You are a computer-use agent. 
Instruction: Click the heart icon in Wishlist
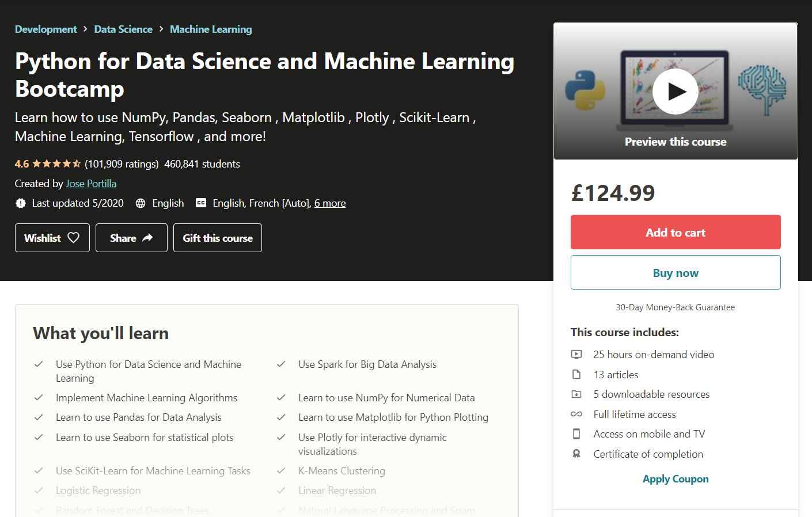pos(74,238)
